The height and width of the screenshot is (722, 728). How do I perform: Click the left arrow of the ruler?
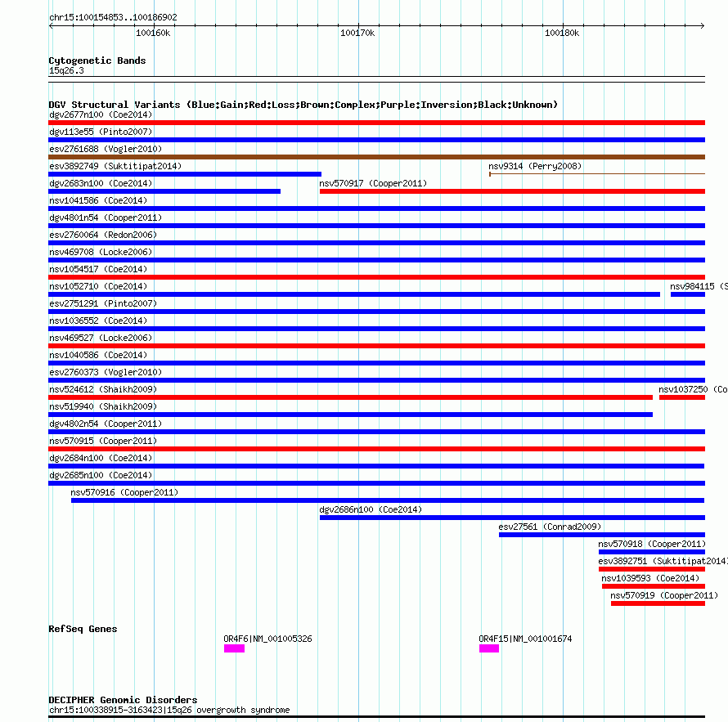(51, 26)
